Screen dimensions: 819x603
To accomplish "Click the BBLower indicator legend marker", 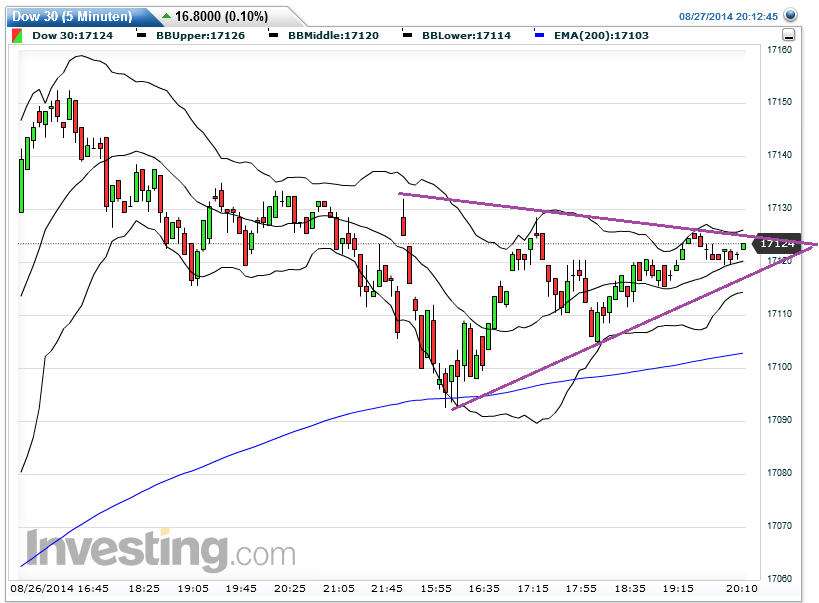I will click(405, 34).
